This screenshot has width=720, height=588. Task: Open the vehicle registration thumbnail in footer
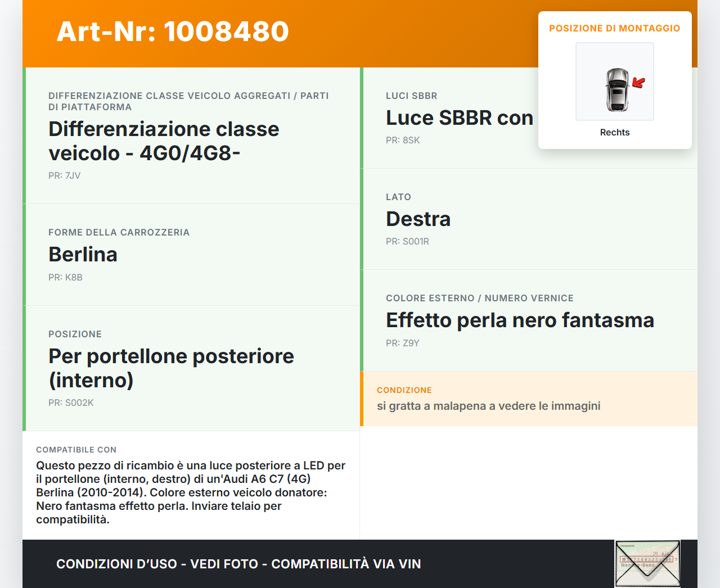(647, 563)
